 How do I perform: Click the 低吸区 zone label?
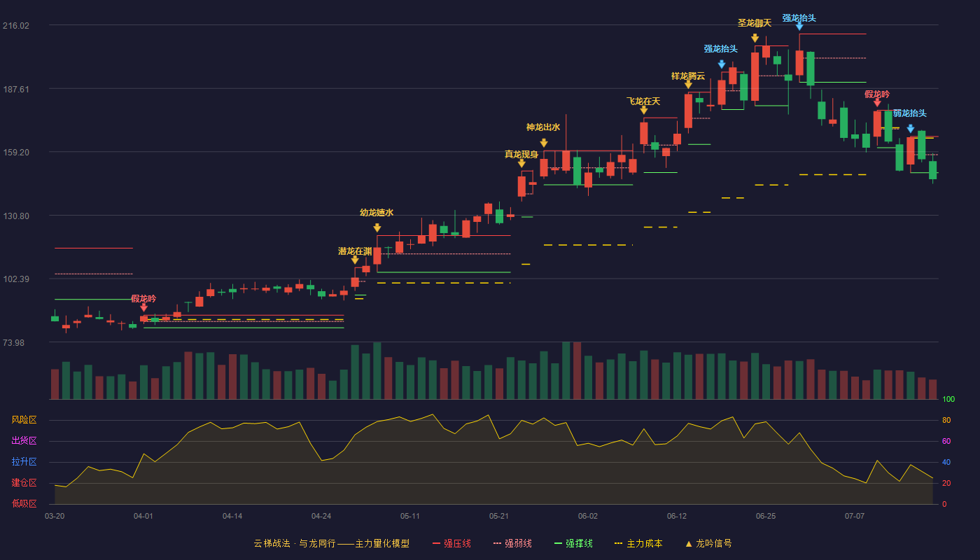[x=24, y=503]
